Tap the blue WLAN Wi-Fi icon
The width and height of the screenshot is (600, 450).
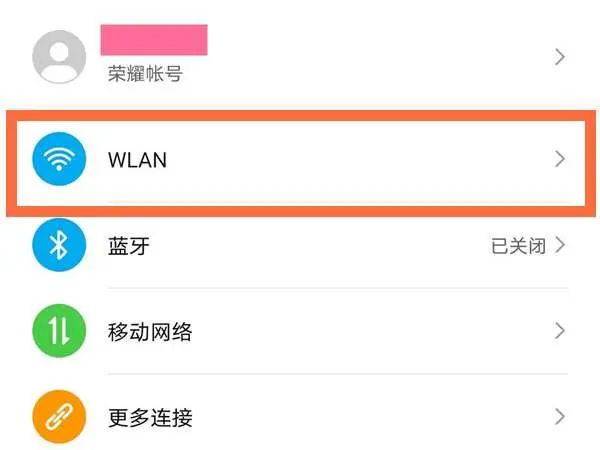[59, 160]
